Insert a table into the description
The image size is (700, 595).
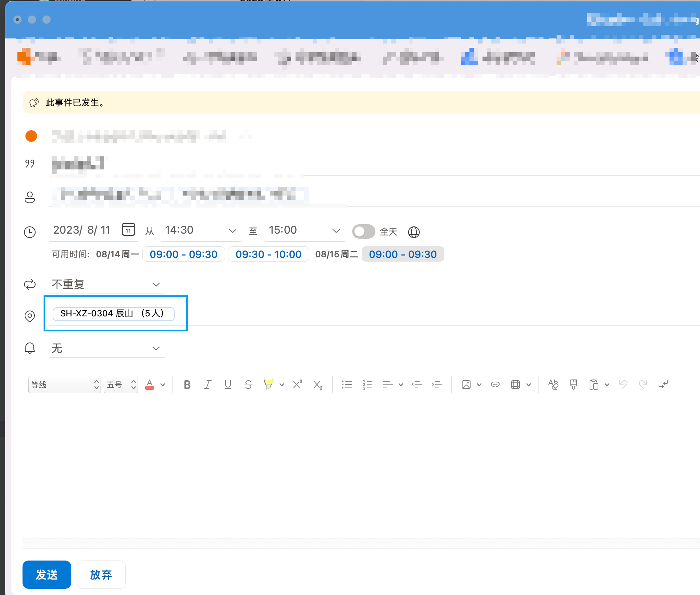516,385
